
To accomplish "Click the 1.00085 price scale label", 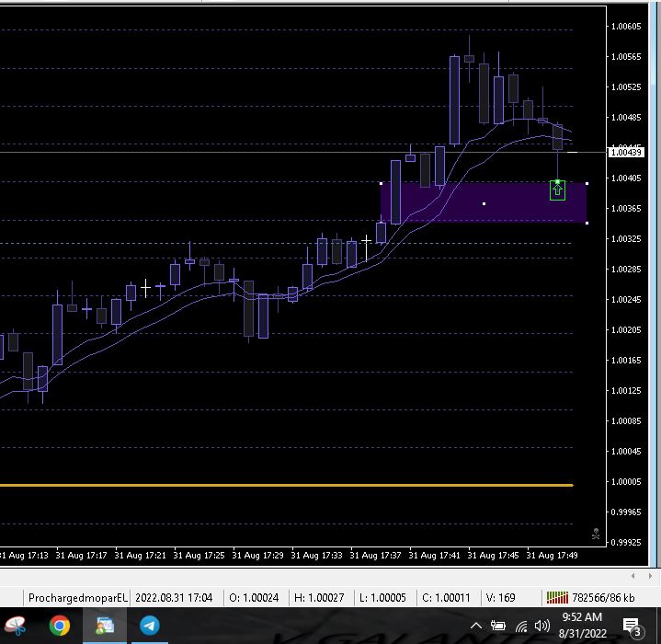I will pyautogui.click(x=626, y=420).
